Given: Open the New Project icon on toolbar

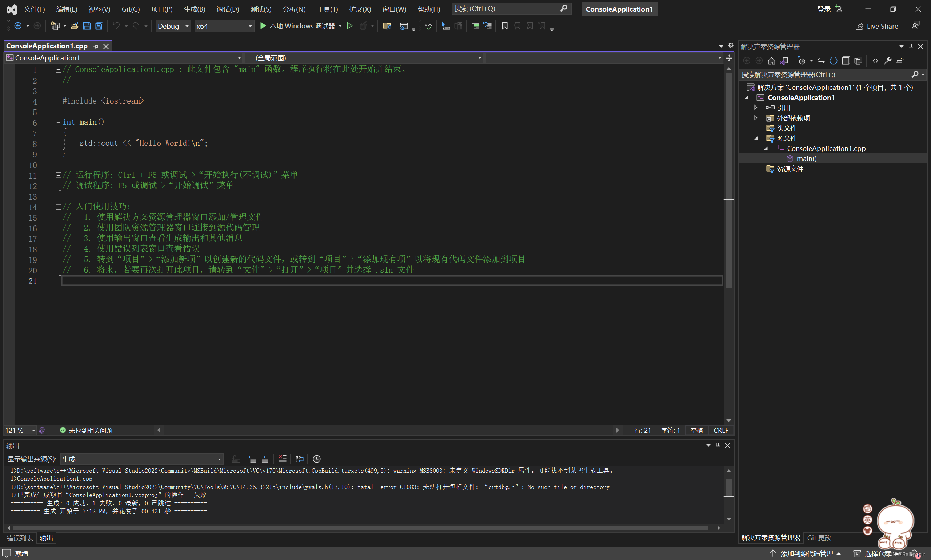Looking at the screenshot, I should tap(56, 26).
